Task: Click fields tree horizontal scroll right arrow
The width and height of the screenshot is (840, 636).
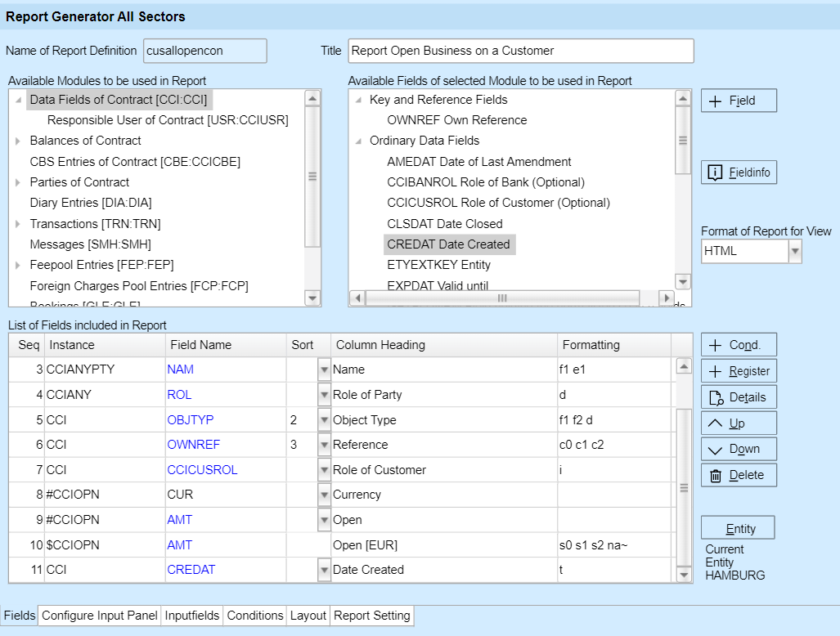Action: tap(666, 298)
